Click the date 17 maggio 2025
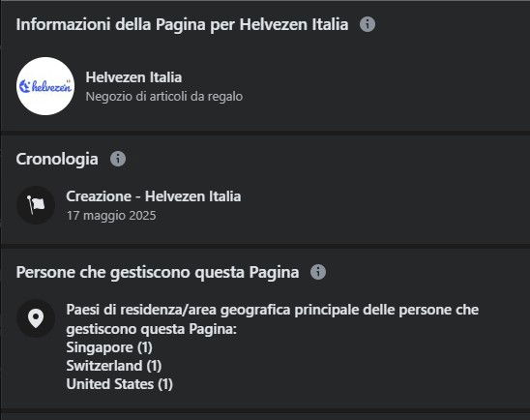Screen dimensions: 530x420 (x=111, y=216)
